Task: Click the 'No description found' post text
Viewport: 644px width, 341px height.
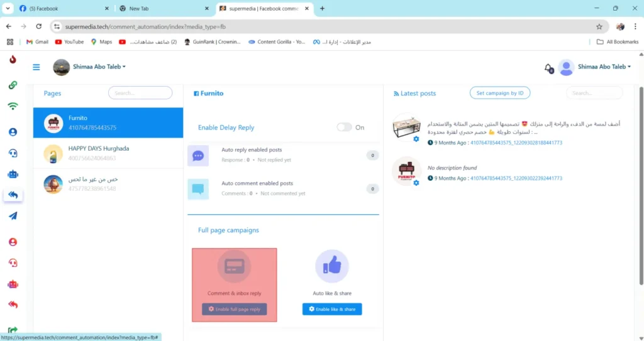Action: click(x=452, y=168)
